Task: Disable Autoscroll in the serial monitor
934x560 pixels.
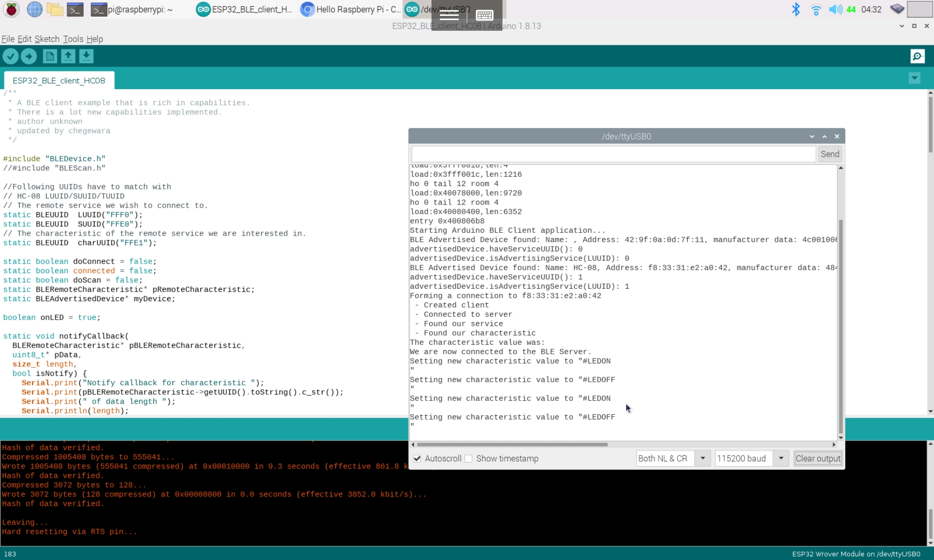Action: [417, 458]
